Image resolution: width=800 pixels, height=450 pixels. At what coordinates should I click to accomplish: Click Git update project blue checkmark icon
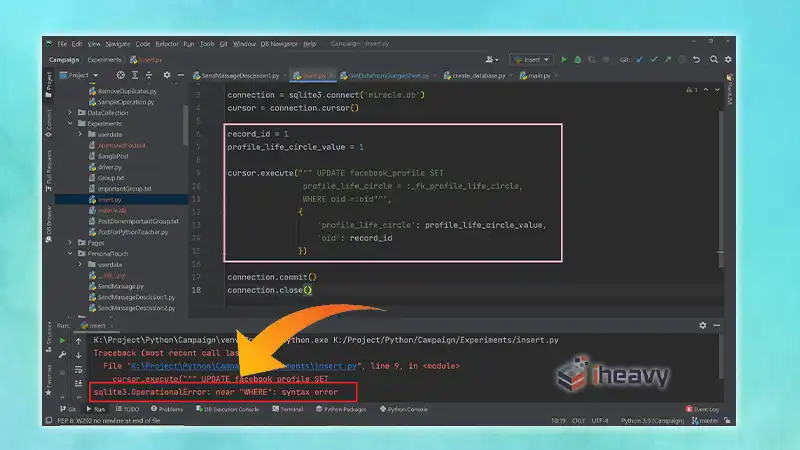[639, 60]
